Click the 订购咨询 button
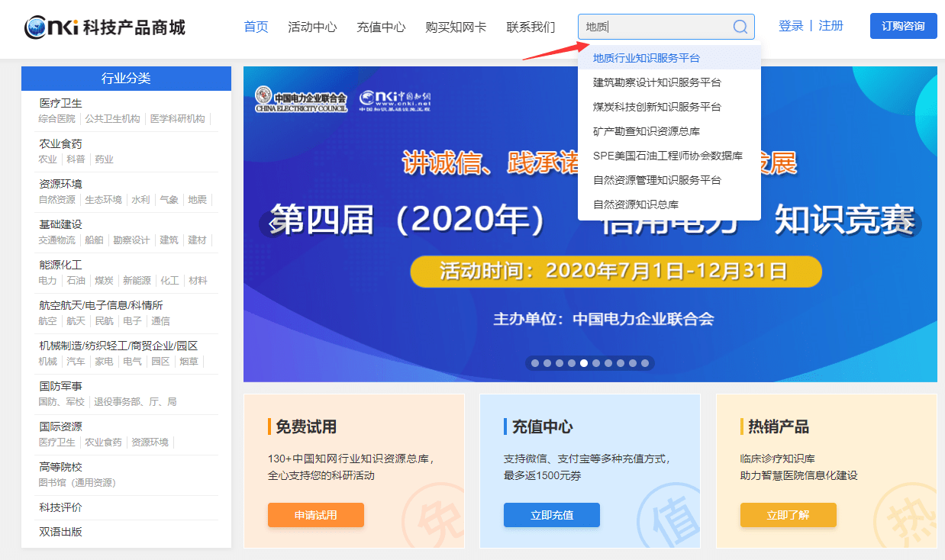Viewport: 945px width, 560px height. click(903, 25)
